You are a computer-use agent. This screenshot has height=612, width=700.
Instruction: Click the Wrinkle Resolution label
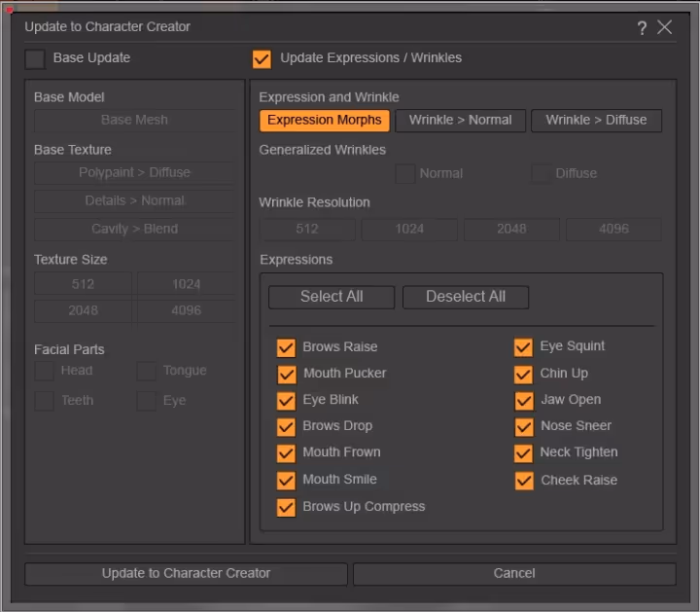click(314, 202)
